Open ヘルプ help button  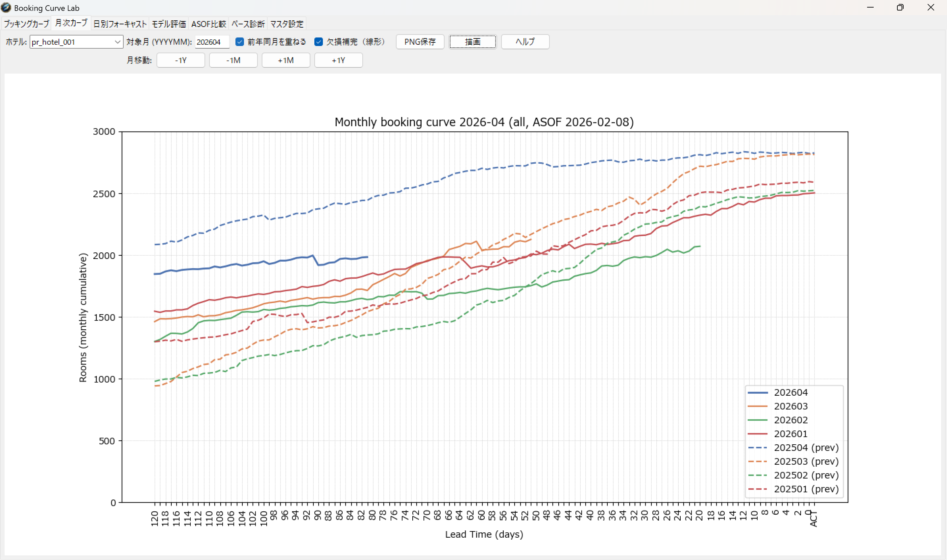pos(525,42)
